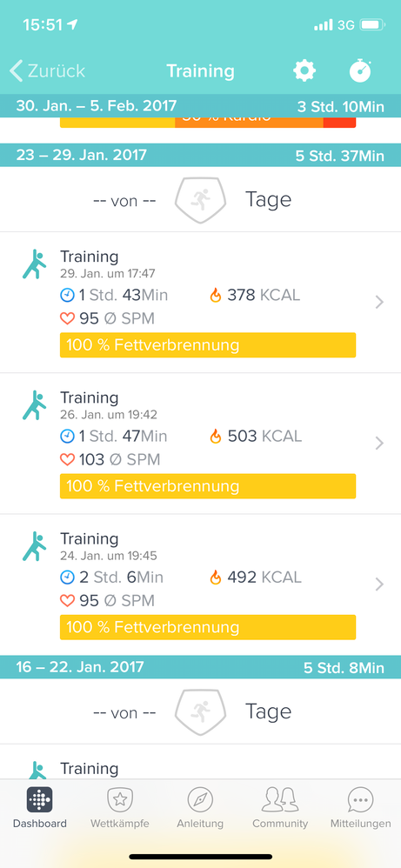Open the Dashboard tab
401x868 pixels.
click(40, 808)
